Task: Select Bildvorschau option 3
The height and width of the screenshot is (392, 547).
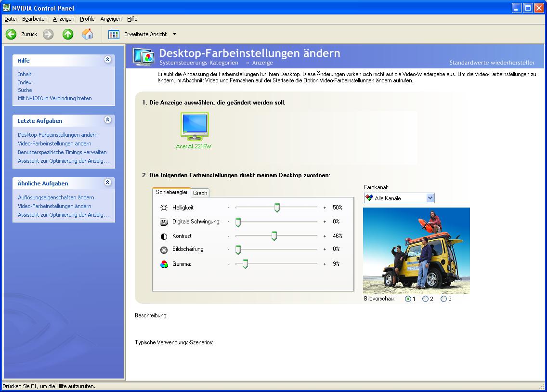Action: 443,299
